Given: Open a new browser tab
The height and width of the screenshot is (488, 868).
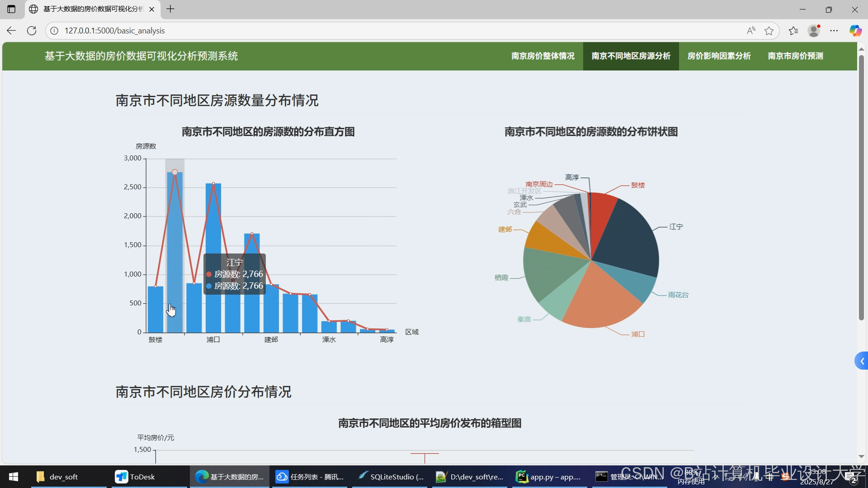Looking at the screenshot, I should click(170, 9).
